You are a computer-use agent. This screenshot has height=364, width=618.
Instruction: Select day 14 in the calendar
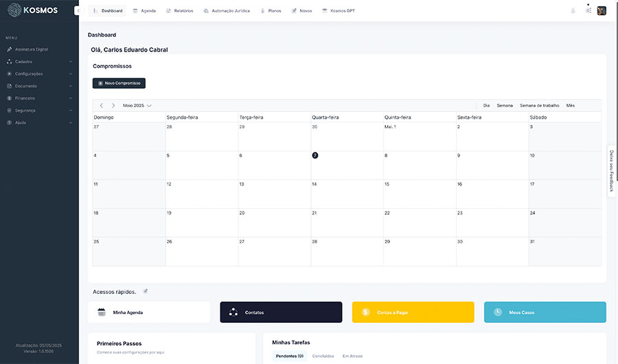[x=314, y=184]
